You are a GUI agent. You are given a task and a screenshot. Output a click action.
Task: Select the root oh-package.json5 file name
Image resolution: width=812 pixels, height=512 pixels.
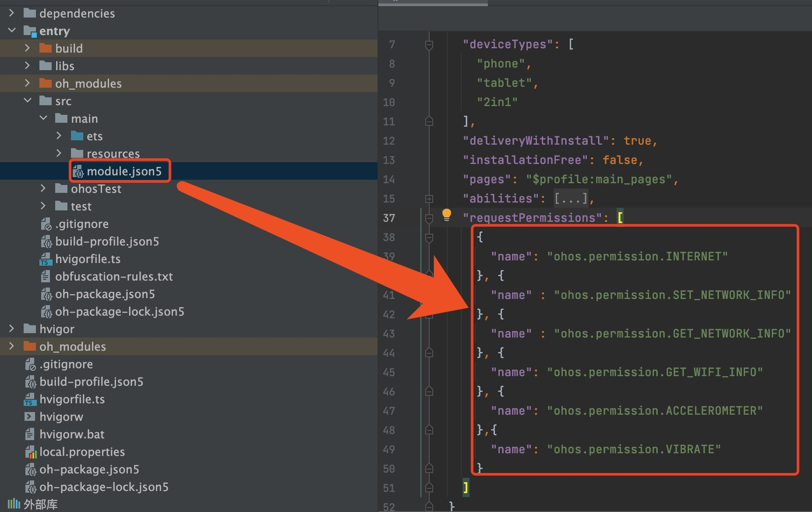[89, 469]
